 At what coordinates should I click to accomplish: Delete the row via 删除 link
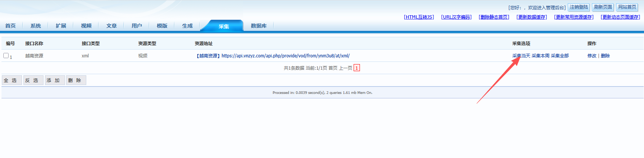(605, 56)
